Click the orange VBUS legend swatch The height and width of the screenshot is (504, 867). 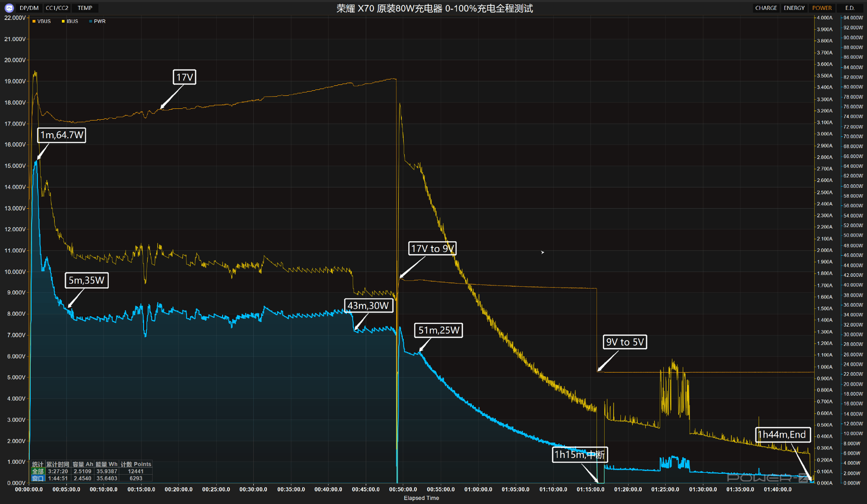[34, 21]
